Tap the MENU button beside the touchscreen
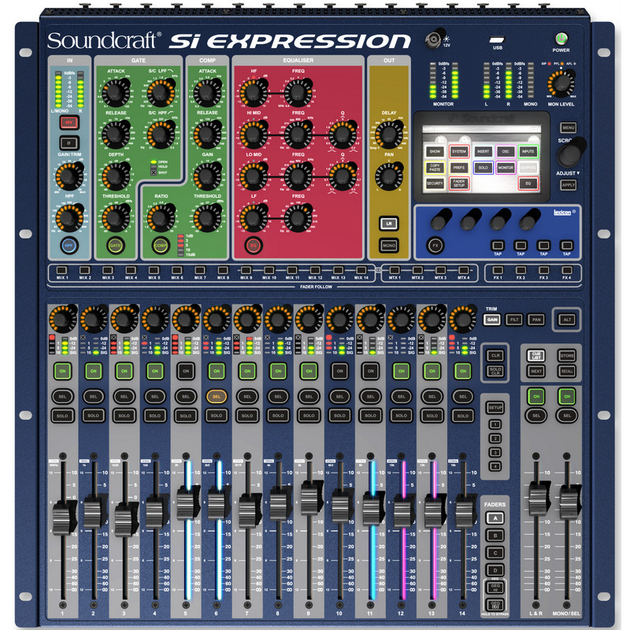 pos(568,128)
